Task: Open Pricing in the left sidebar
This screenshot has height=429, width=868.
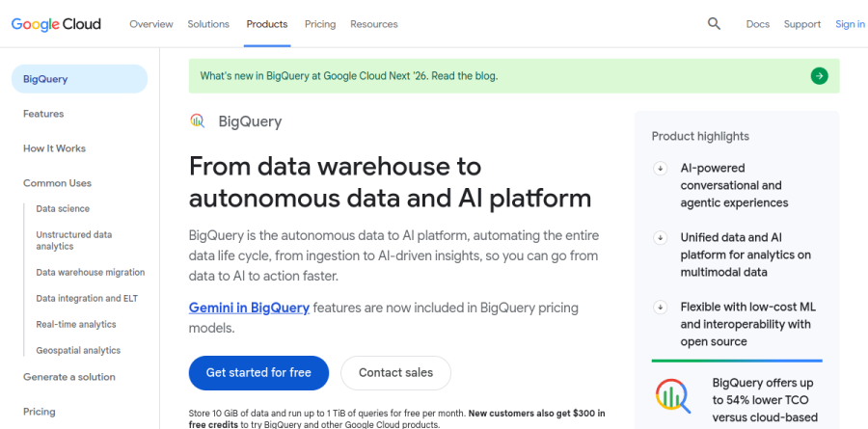Action: pyautogui.click(x=40, y=412)
